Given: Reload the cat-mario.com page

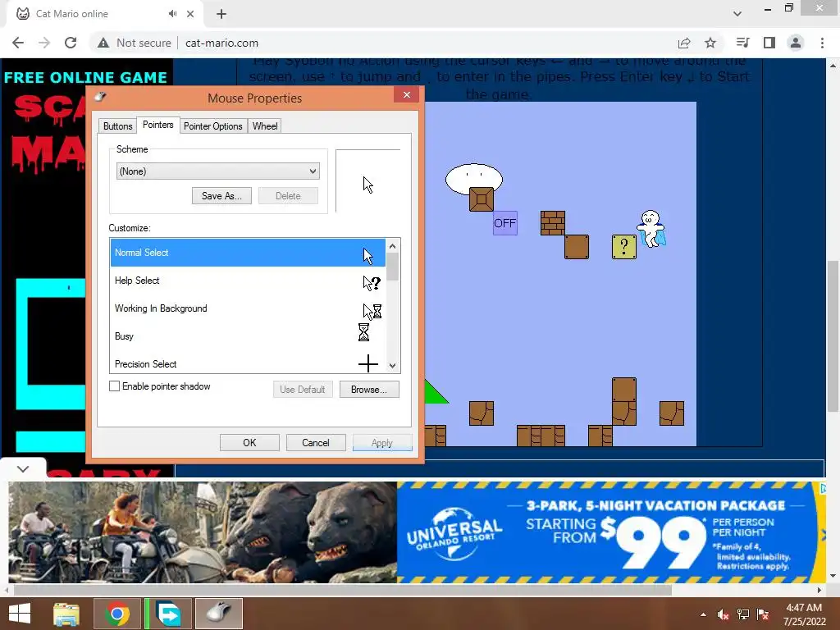Looking at the screenshot, I should 71,43.
